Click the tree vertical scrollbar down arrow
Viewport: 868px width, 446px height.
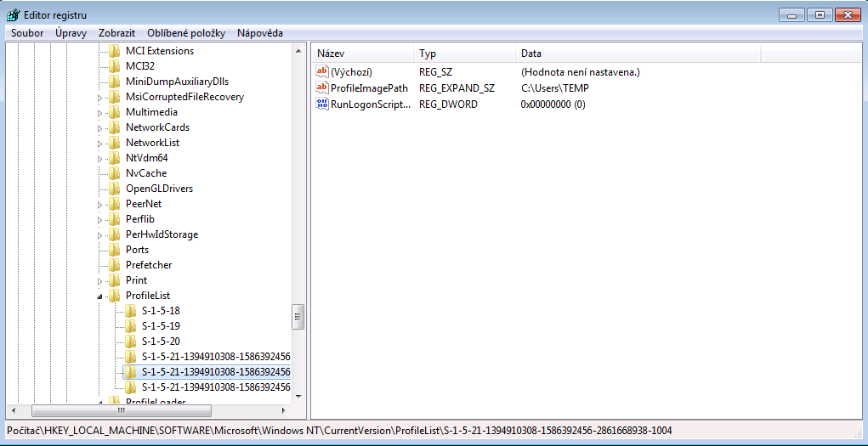[x=298, y=396]
